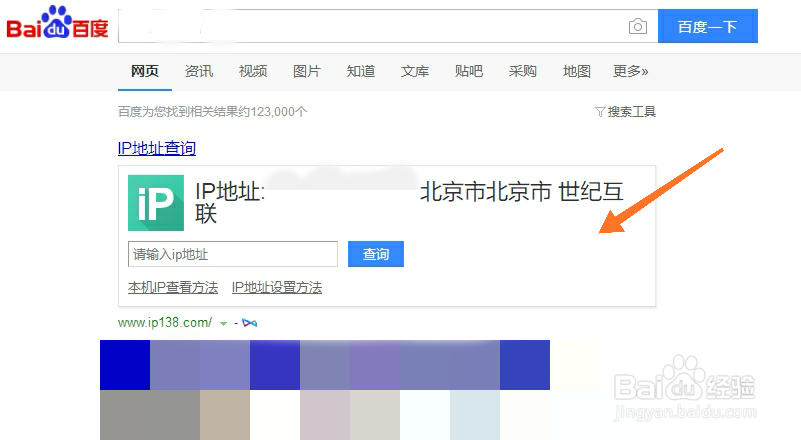Open camera image search icon
The height and width of the screenshot is (440, 801).
[x=638, y=26]
